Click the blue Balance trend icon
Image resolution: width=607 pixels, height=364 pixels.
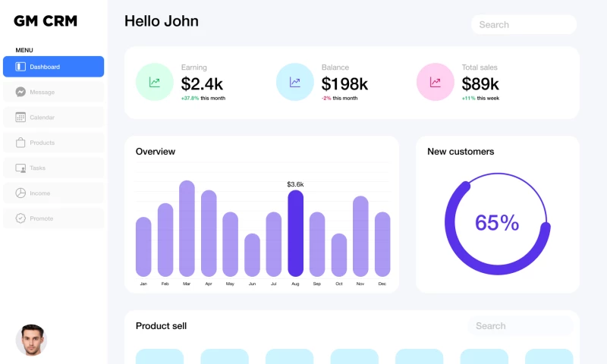pos(294,82)
